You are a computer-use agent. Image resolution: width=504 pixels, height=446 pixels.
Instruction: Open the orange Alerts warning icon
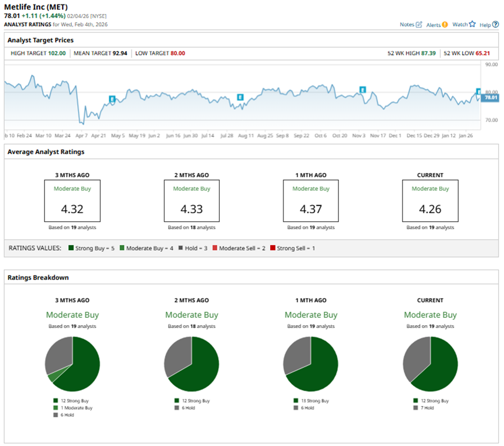[444, 25]
